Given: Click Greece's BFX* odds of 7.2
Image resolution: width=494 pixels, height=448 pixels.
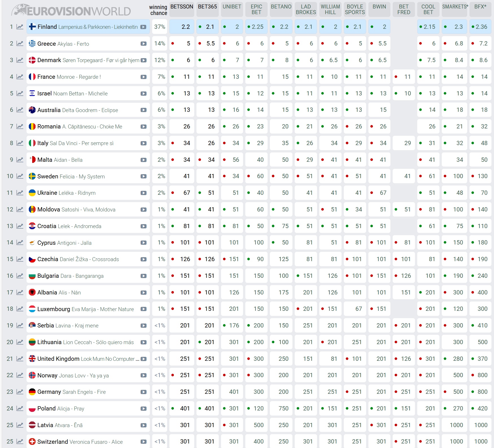Looking at the screenshot, I should (480, 43).
